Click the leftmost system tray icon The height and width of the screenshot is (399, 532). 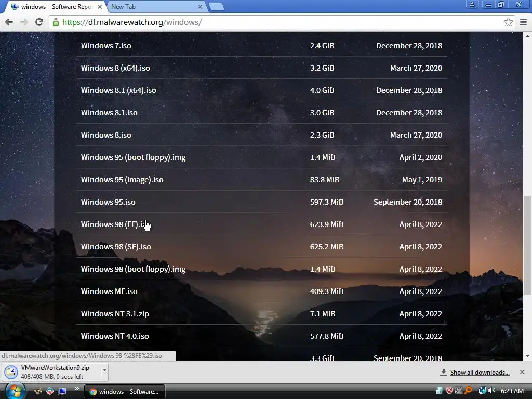(440, 391)
